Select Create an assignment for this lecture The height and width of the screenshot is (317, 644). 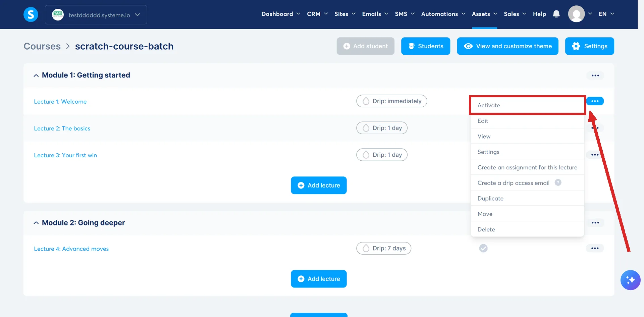click(x=527, y=167)
